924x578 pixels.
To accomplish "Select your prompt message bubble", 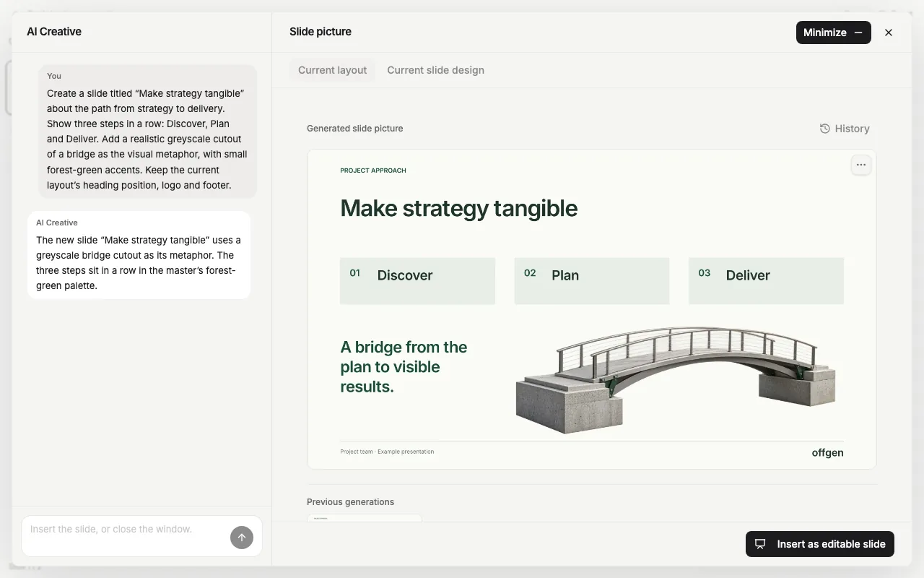I will click(147, 131).
